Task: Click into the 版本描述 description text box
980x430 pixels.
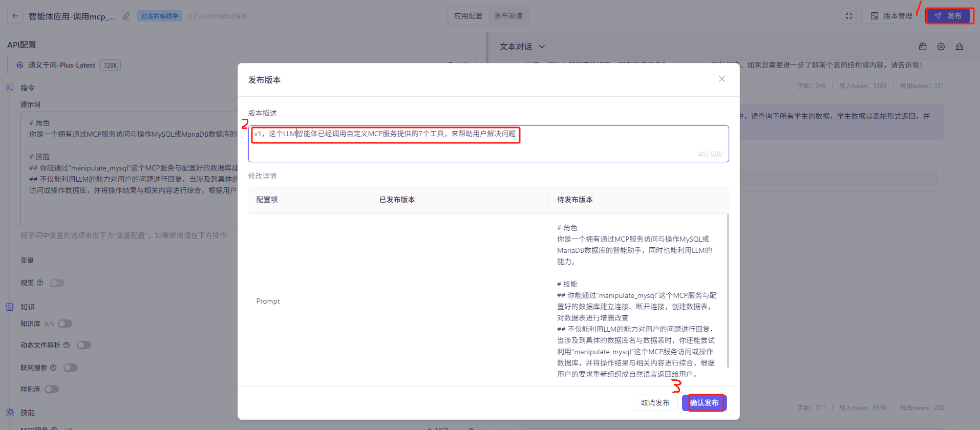Action: click(x=488, y=144)
